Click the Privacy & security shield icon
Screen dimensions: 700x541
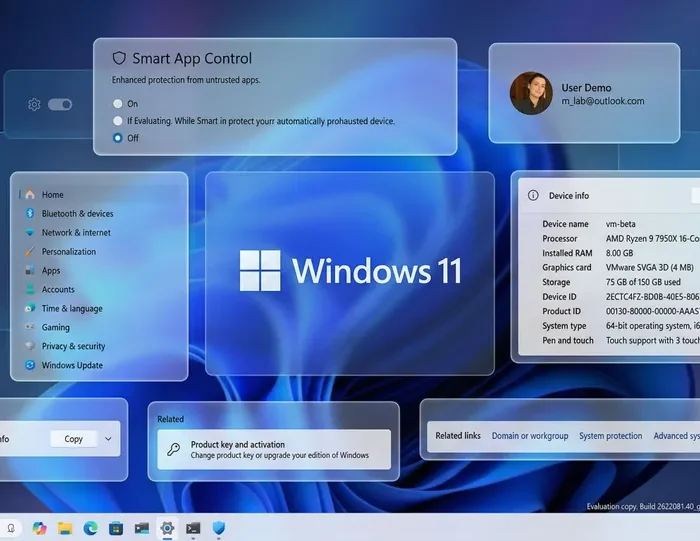(30, 346)
